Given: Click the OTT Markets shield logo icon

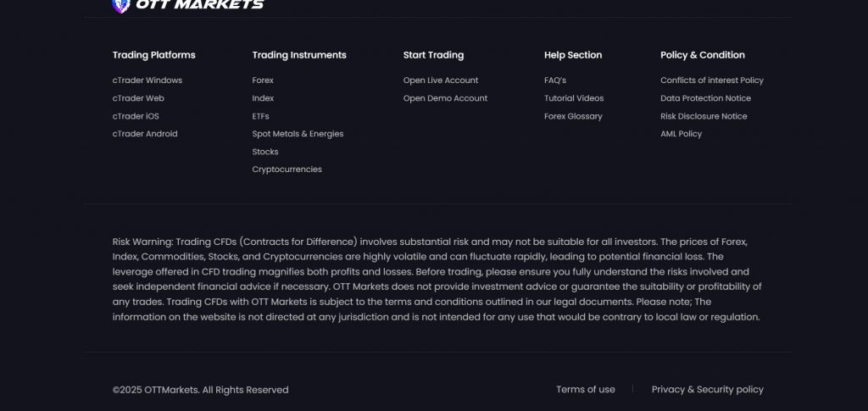Looking at the screenshot, I should (x=120, y=5).
